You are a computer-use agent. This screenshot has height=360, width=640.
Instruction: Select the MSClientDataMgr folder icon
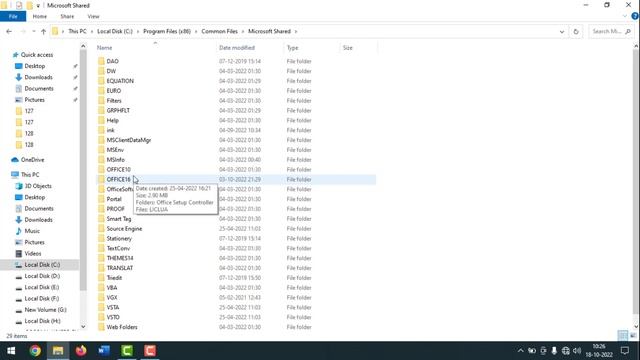[x=101, y=140]
